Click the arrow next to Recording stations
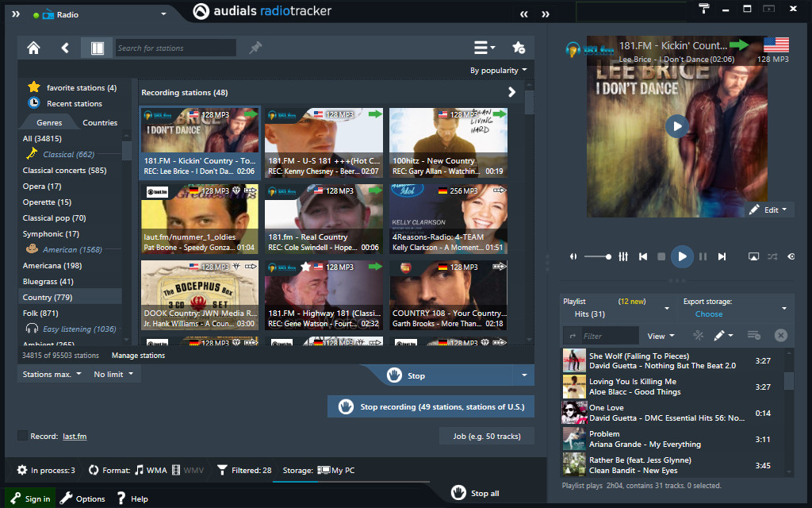This screenshot has width=812, height=508. pyautogui.click(x=511, y=92)
